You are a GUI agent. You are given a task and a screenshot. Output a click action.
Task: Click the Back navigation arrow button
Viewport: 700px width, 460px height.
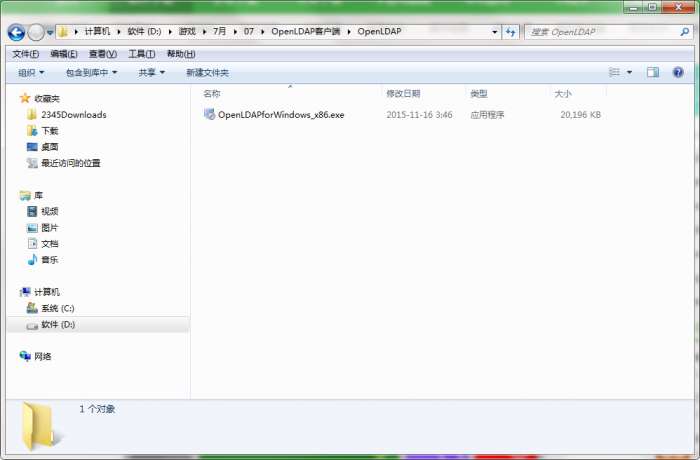click(17, 32)
